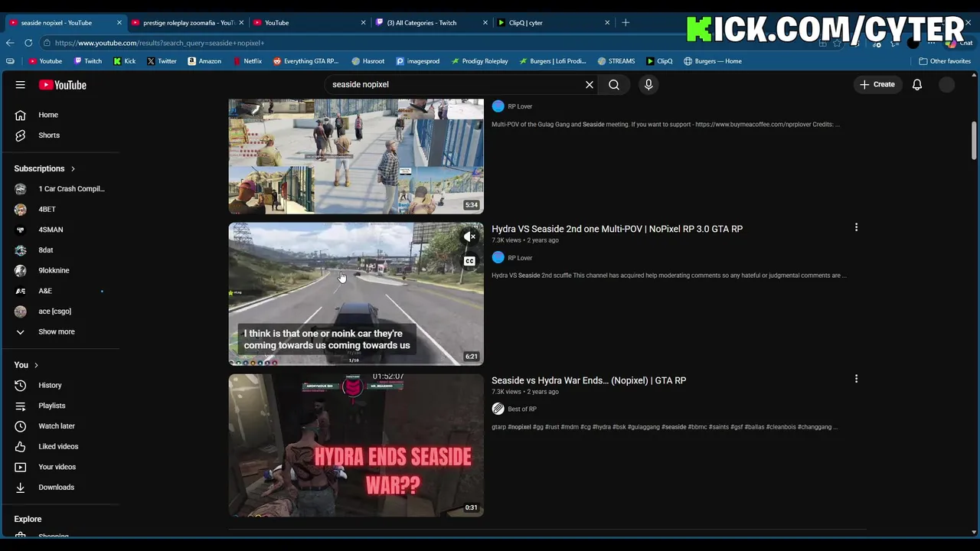This screenshot has height=551, width=980.
Task: Expand the You section chevron
Action: 36,365
